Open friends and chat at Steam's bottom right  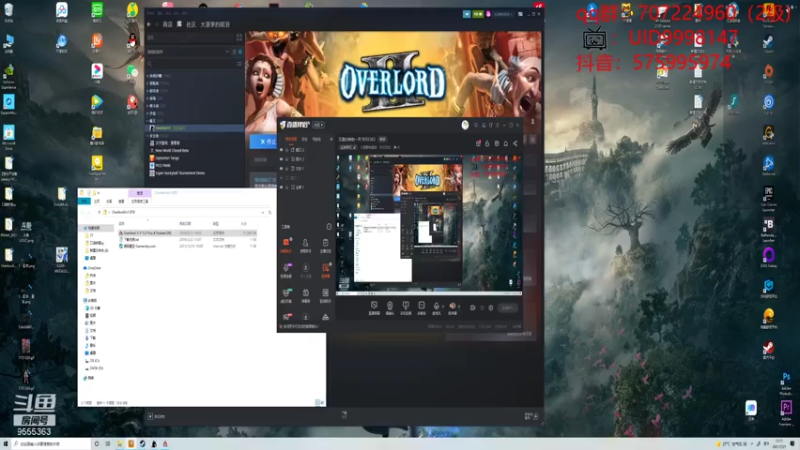tap(531, 416)
